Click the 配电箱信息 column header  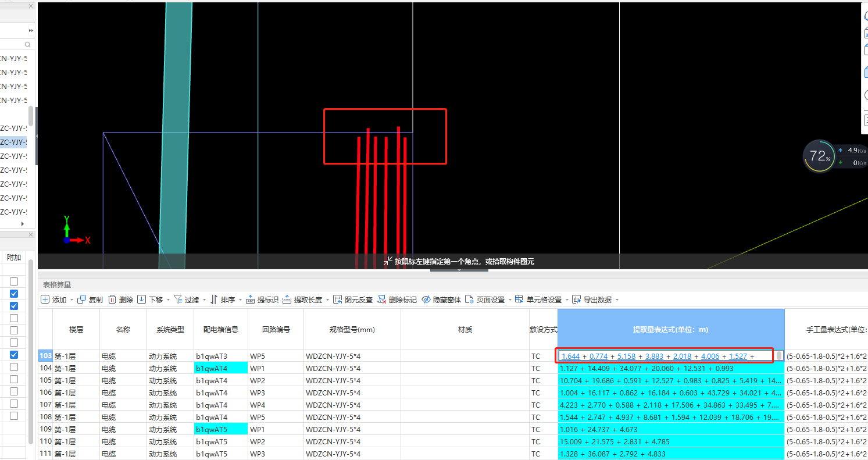click(x=221, y=329)
